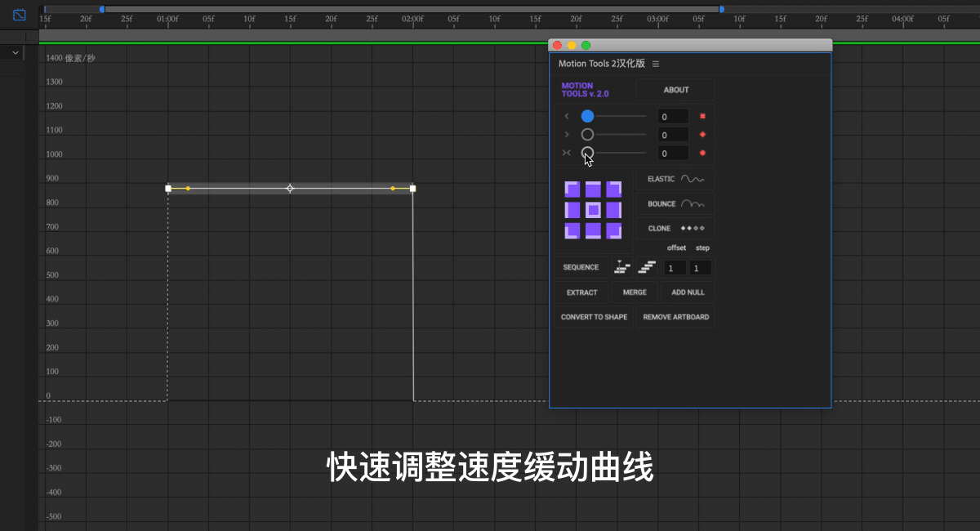This screenshot has width=980, height=531.
Task: Click work area end marker in timeline
Action: [x=721, y=9]
